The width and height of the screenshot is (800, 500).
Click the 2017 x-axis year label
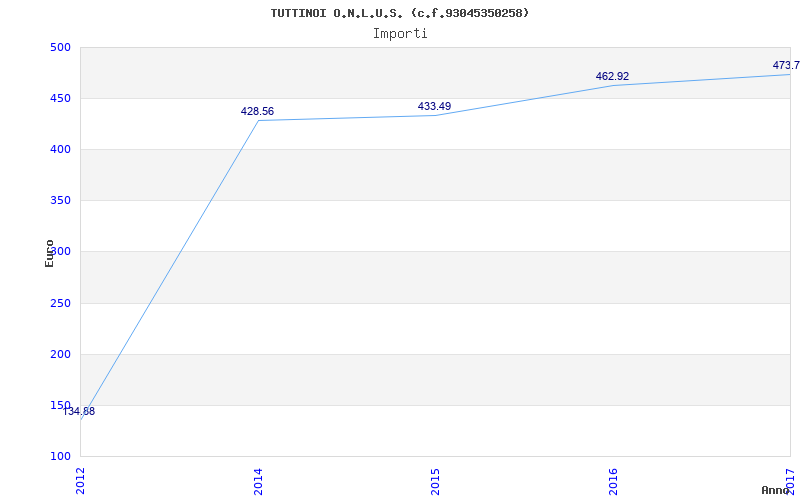pos(790,479)
